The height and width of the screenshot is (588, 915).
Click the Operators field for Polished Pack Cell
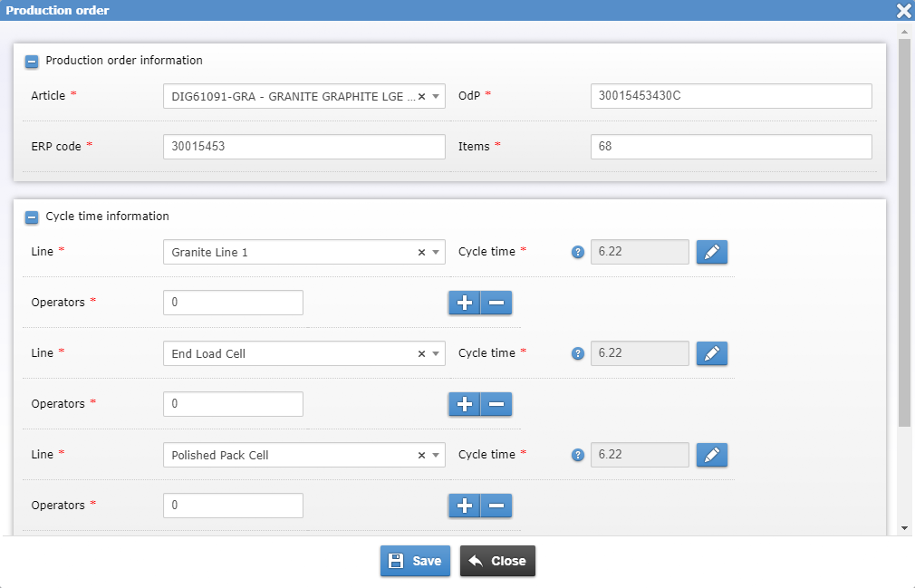[233, 506]
